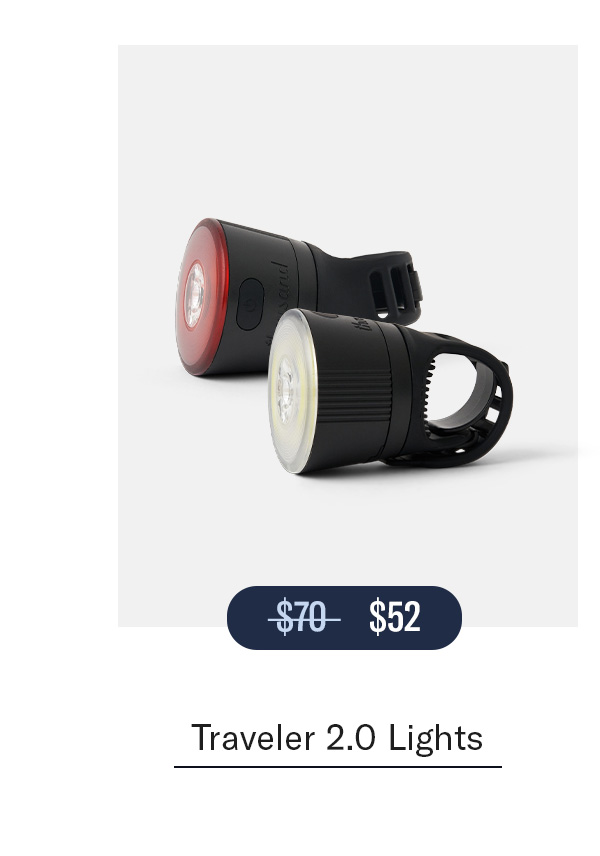Click the red rear light lens

click(202, 296)
